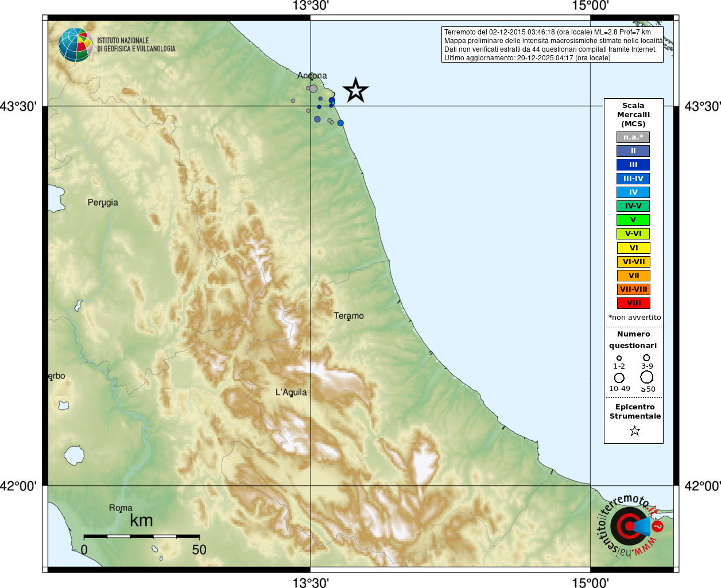Select the V-VI intensity swatch
This screenshot has height=588, width=721.
point(633,234)
